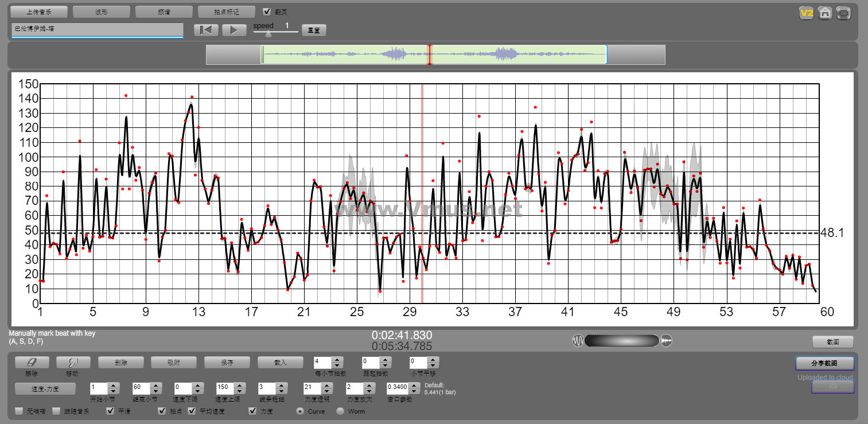The height and width of the screenshot is (424, 868).
Task: Disable the 平均速度 checkbox
Action: tap(192, 411)
